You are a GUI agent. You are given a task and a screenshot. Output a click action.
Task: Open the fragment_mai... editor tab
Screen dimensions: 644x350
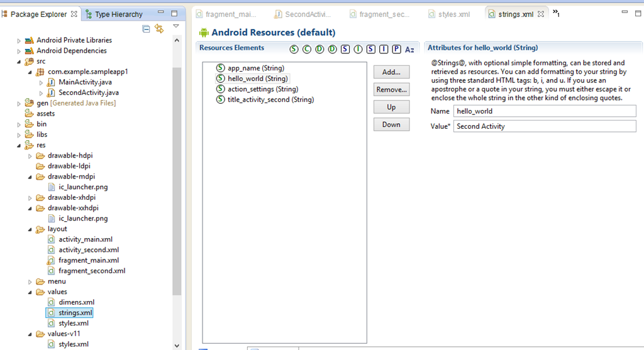click(226, 14)
